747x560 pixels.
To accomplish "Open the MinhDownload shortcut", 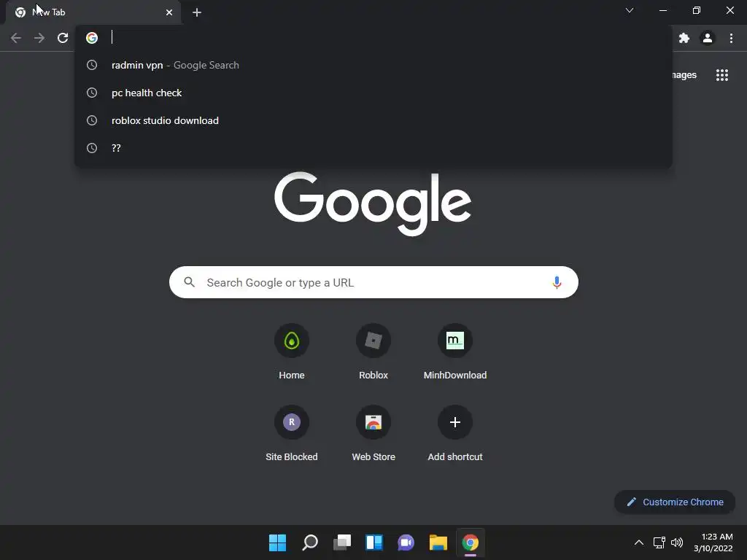I will click(x=455, y=352).
